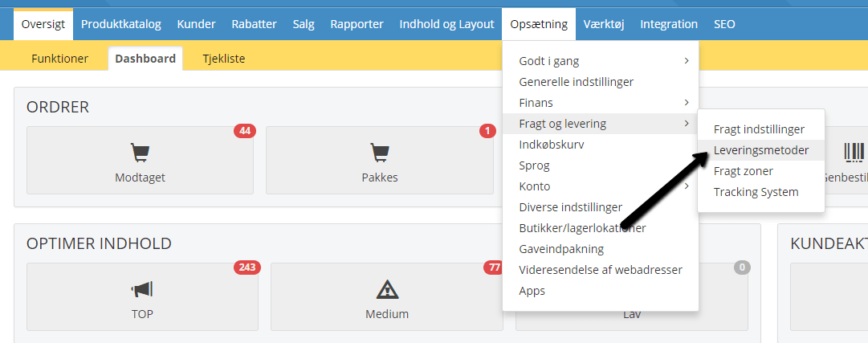This screenshot has height=343, width=868.
Task: Click the barcode icon in Genbestil card
Action: coord(854,153)
